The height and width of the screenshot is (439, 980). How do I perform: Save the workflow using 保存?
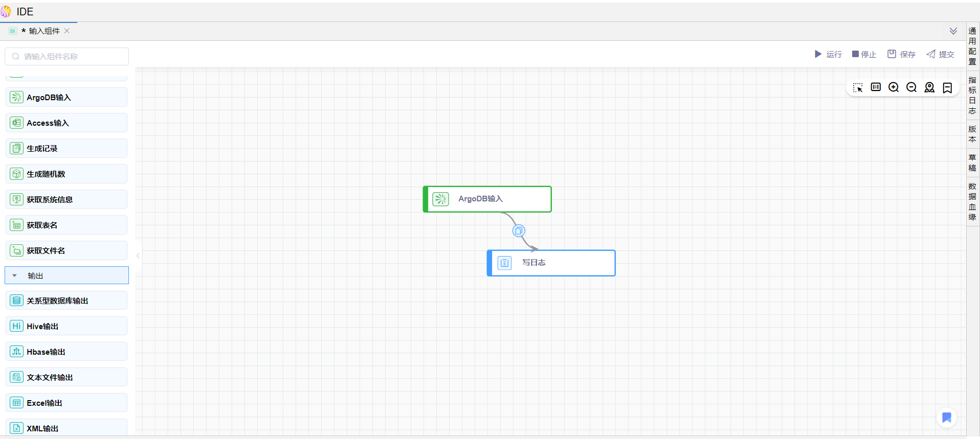click(901, 54)
